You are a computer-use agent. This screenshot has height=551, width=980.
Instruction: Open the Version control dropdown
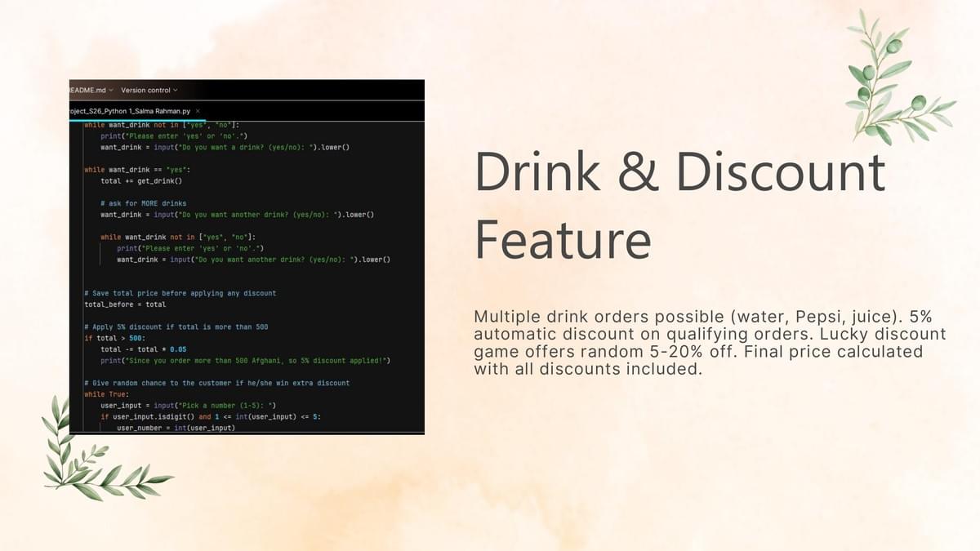pos(149,90)
